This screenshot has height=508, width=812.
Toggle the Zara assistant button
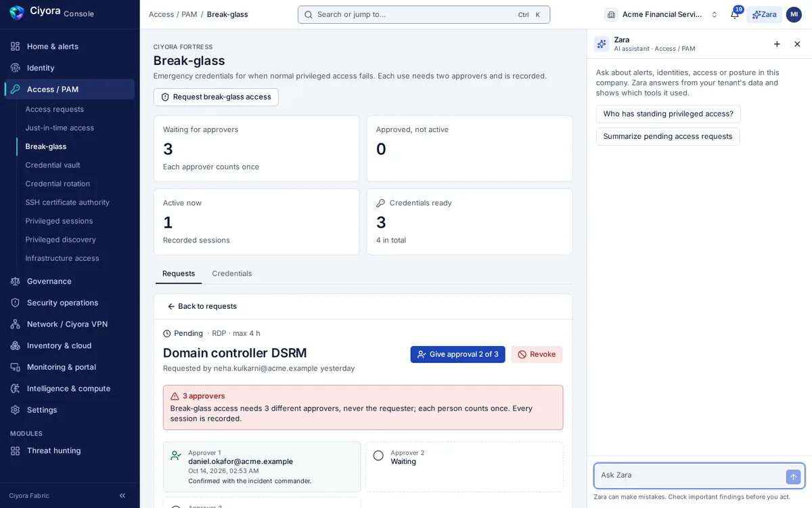[x=764, y=14]
